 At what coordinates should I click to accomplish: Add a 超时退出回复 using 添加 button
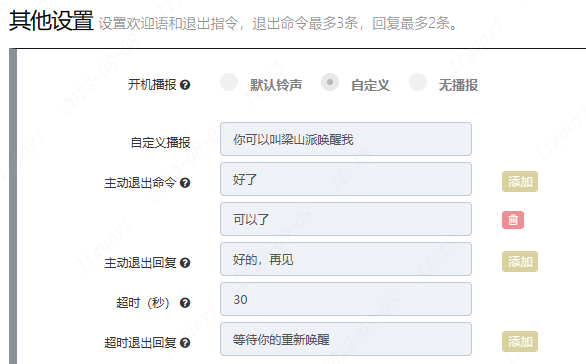click(520, 342)
